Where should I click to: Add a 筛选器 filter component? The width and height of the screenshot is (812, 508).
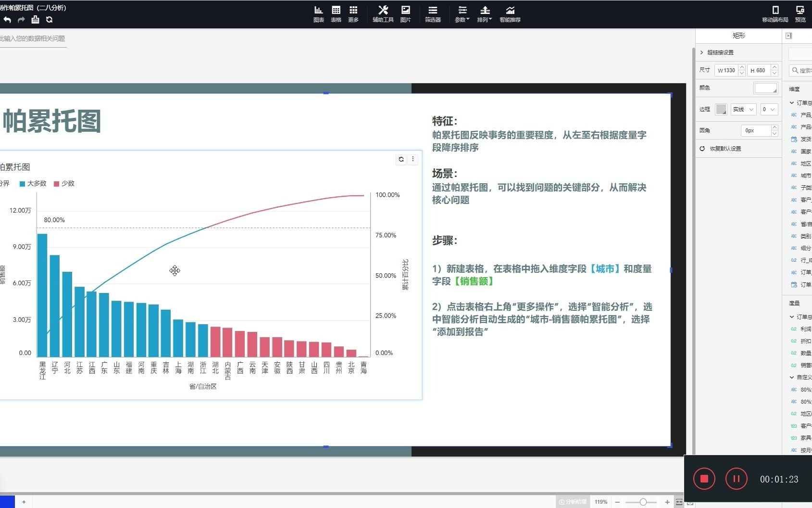click(x=433, y=14)
